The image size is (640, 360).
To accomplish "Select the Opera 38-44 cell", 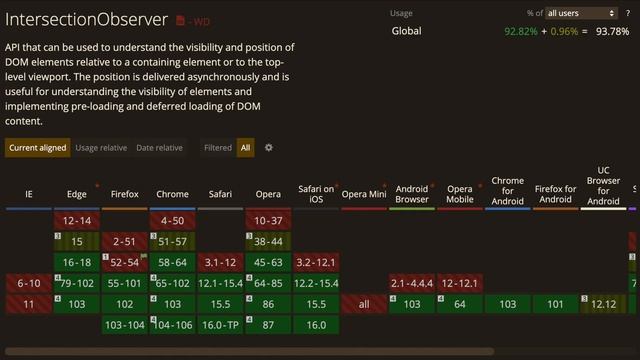I will click(x=268, y=242).
